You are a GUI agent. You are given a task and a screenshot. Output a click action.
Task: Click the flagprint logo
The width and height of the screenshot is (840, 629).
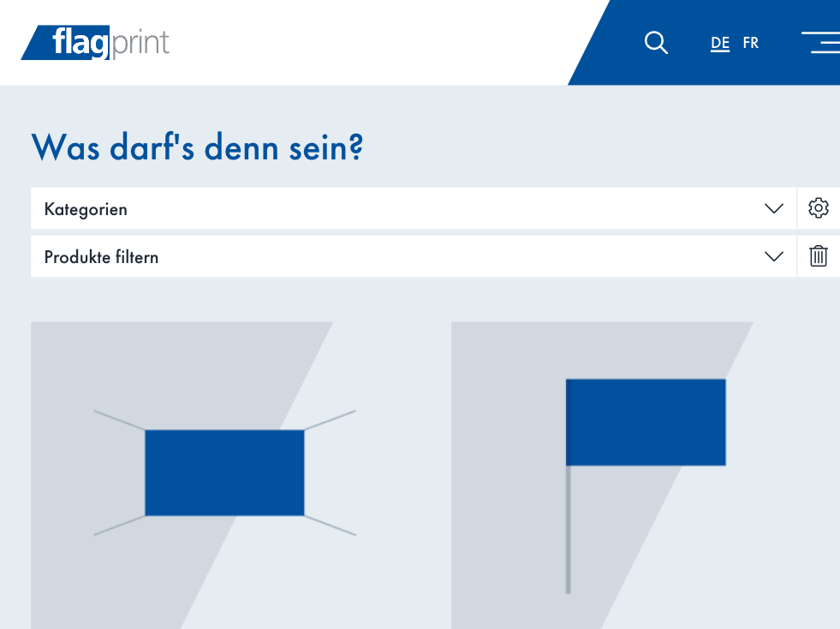(x=96, y=43)
